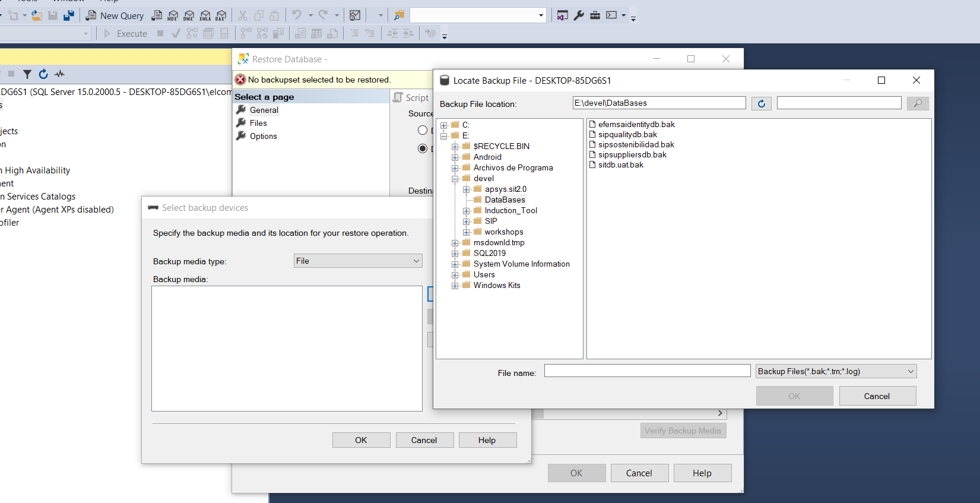Click the New Query toolbar button

pos(115,15)
